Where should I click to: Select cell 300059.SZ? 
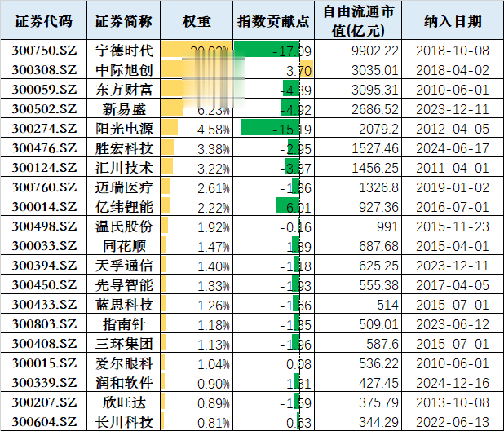coord(44,90)
